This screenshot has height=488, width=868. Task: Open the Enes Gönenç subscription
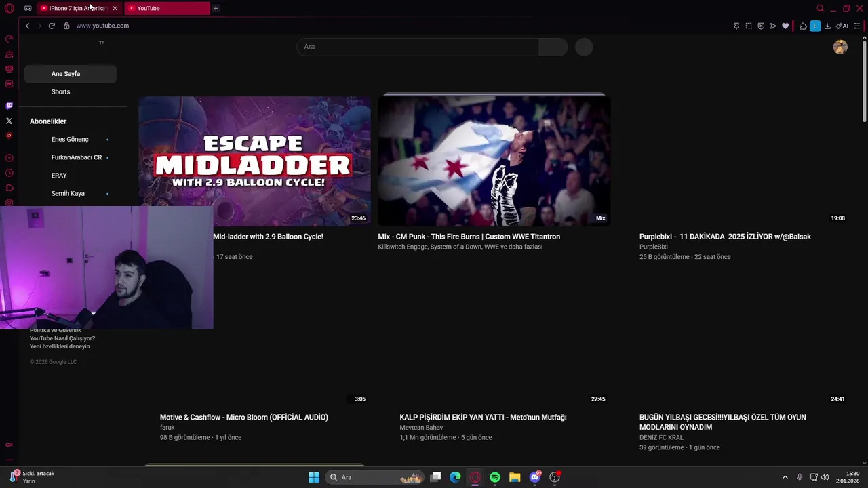pos(70,139)
